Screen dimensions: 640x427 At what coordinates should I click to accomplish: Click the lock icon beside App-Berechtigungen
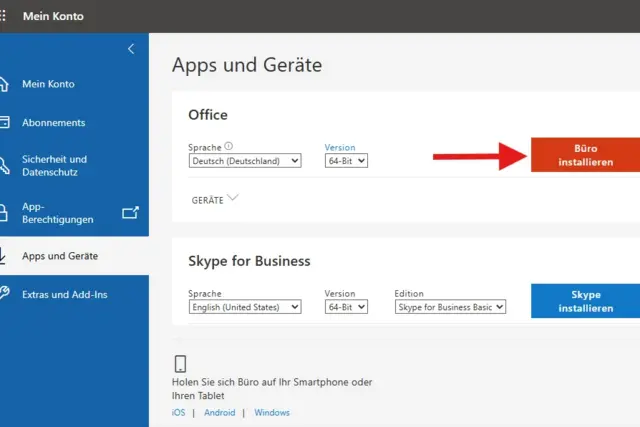click(3, 213)
